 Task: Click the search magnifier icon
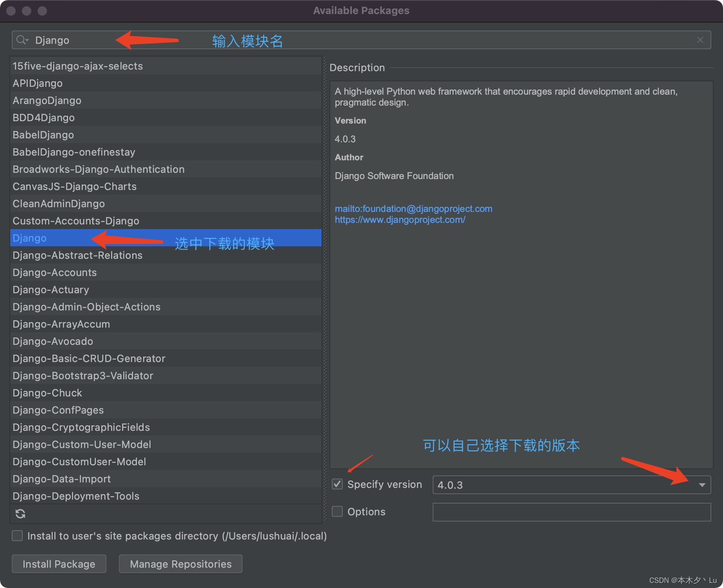click(x=22, y=40)
